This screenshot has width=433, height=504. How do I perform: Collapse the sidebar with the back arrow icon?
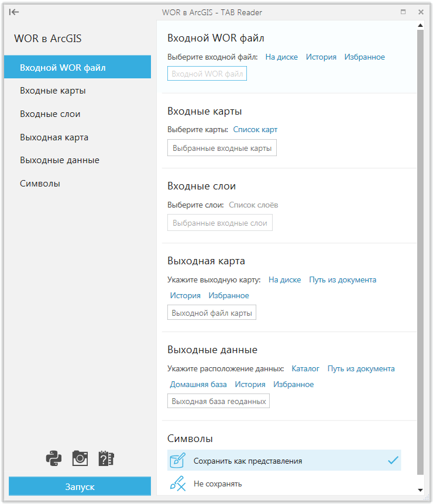click(14, 12)
